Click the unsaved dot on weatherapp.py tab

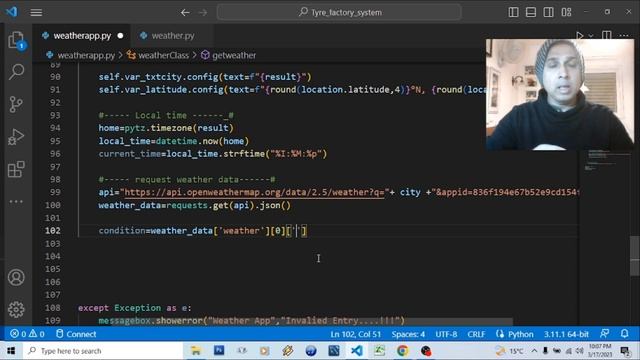(x=120, y=36)
